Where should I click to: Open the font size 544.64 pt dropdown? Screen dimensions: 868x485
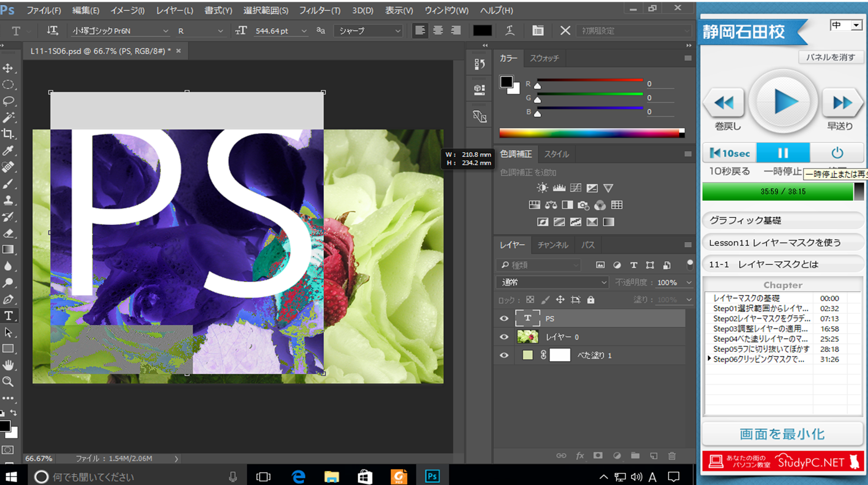tap(304, 31)
